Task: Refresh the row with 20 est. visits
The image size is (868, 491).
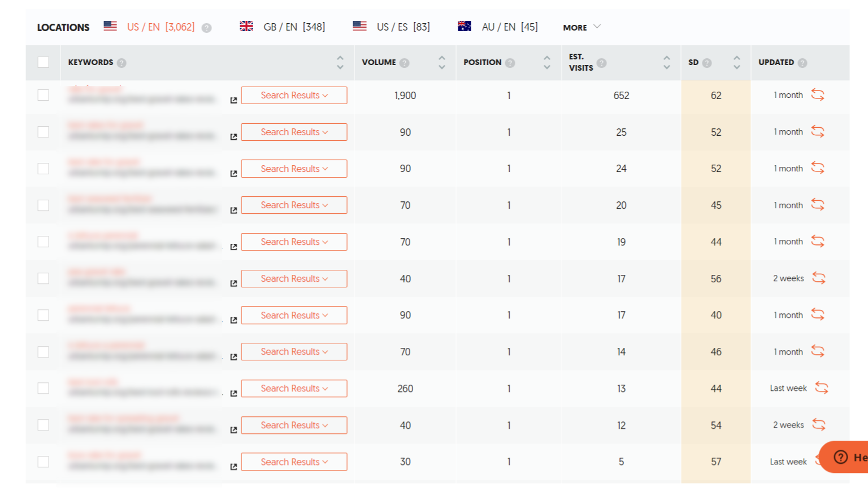Action: pyautogui.click(x=818, y=205)
